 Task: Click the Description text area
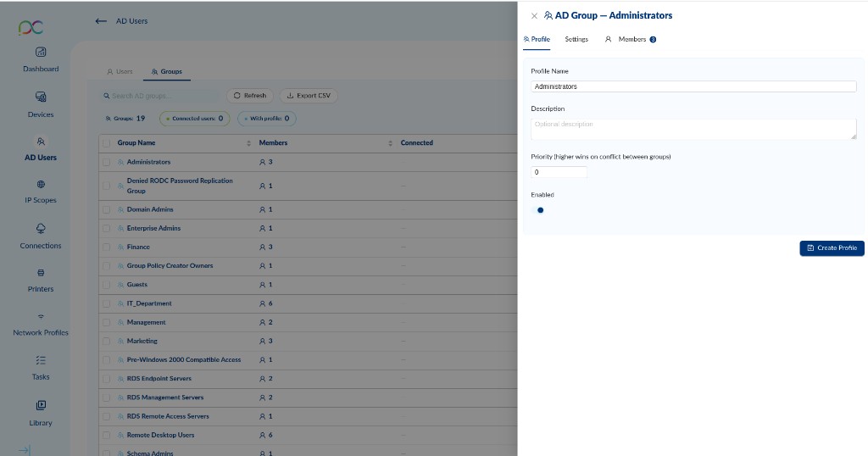(x=693, y=129)
